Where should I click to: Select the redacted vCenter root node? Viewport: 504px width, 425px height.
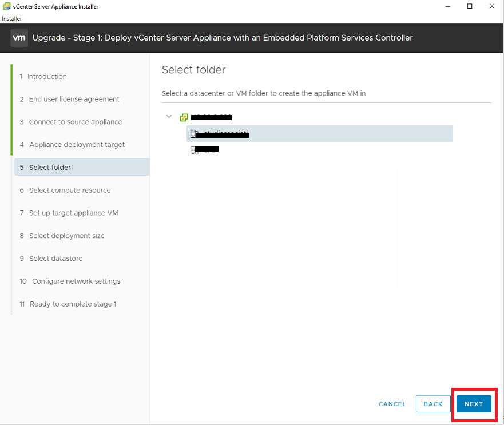[x=211, y=117]
